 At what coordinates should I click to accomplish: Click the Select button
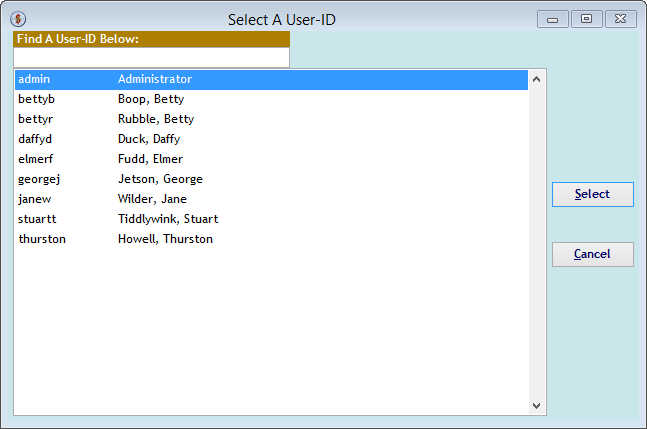[593, 194]
